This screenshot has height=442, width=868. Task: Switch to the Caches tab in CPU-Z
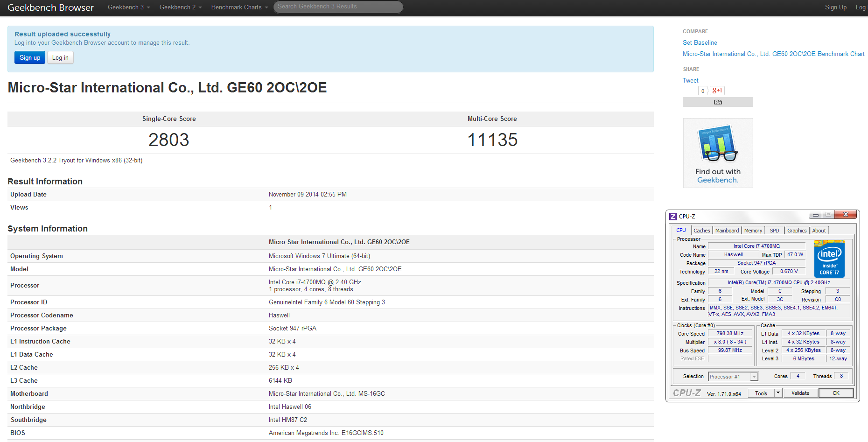701,231
